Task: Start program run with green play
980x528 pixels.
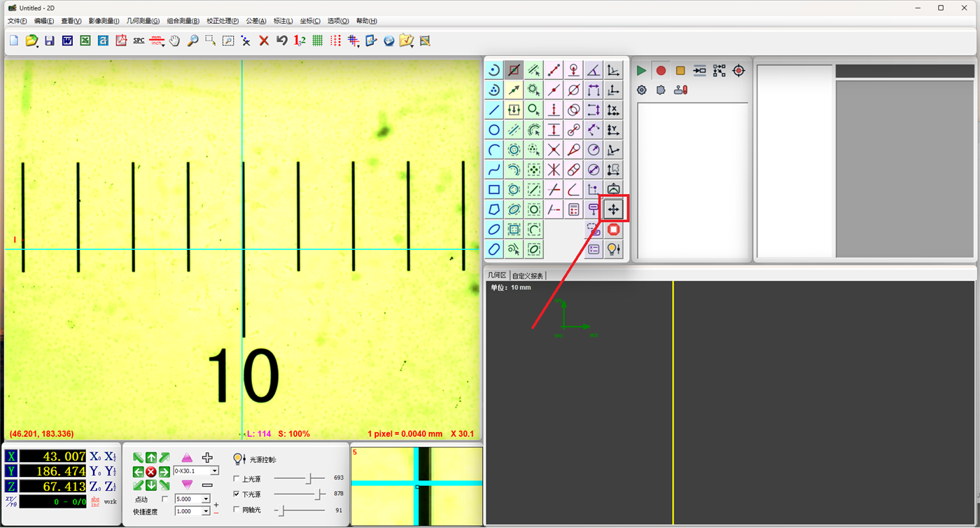Action: tap(641, 71)
